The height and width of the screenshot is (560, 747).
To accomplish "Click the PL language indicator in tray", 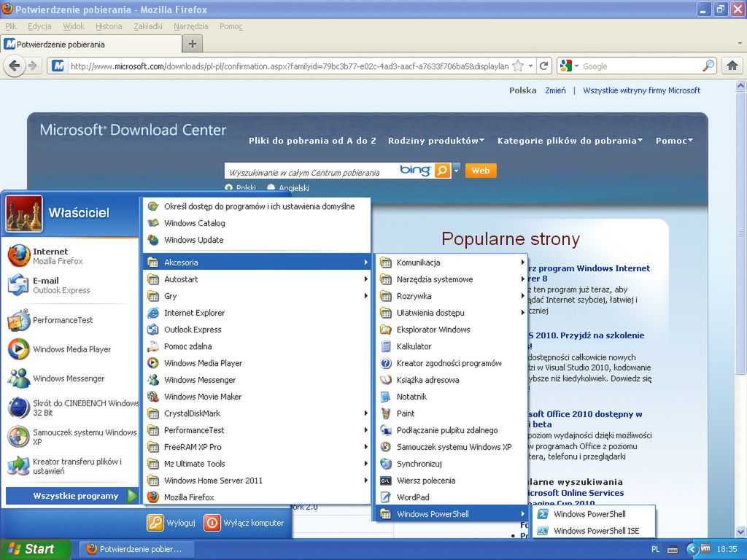I will coord(656,550).
